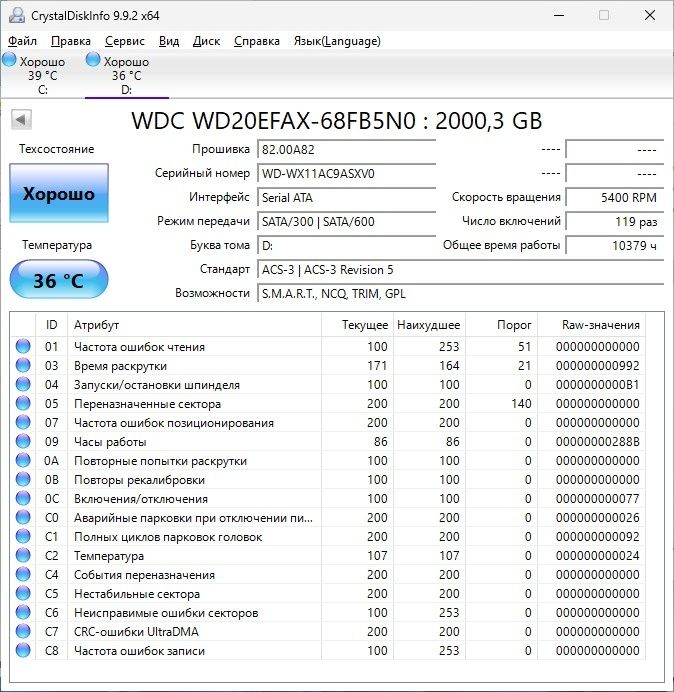Image resolution: width=674 pixels, height=692 pixels.
Task: Click the 36 °C temperature indicator
Action: [59, 280]
